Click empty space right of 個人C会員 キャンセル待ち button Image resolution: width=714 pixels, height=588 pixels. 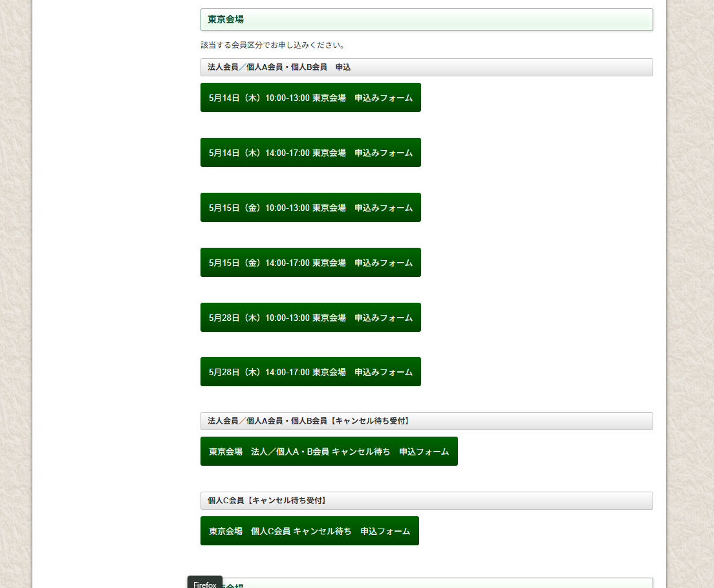[x=537, y=531]
